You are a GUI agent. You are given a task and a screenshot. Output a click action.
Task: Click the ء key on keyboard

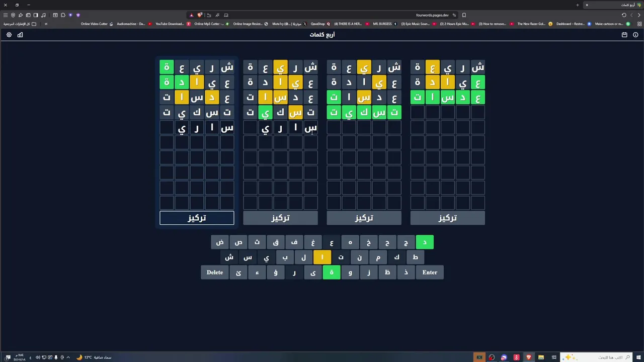[x=257, y=273]
